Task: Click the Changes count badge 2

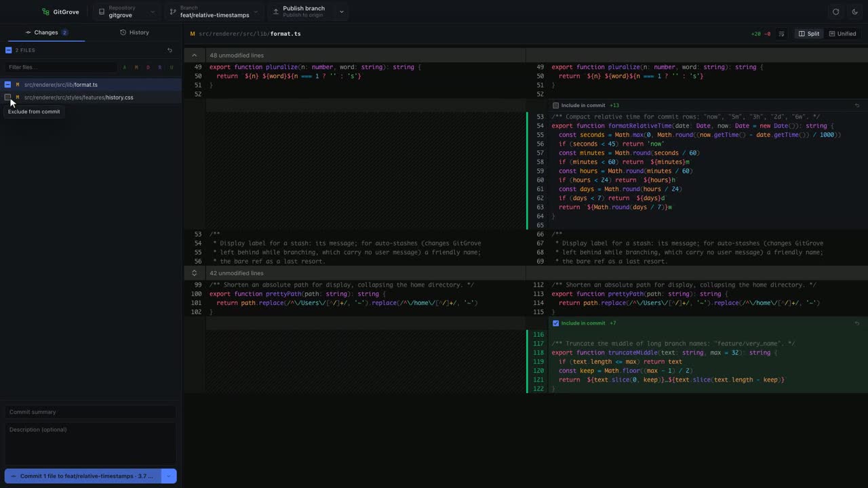Action: tap(64, 33)
